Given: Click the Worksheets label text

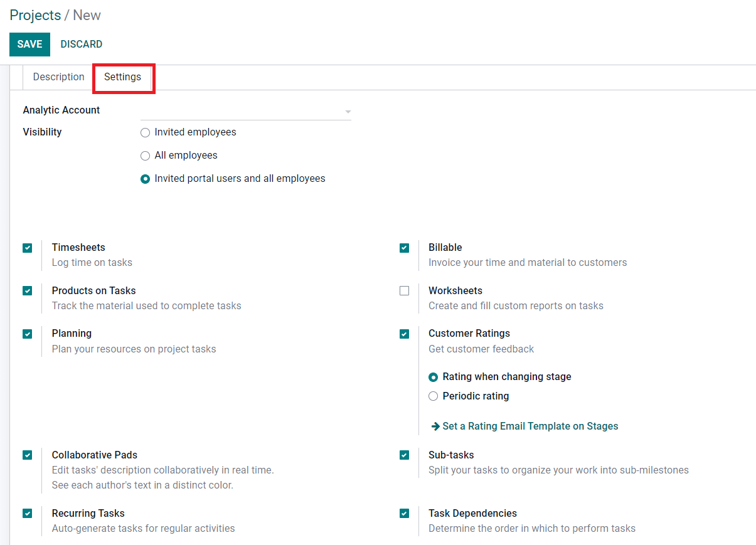Looking at the screenshot, I should point(455,291).
